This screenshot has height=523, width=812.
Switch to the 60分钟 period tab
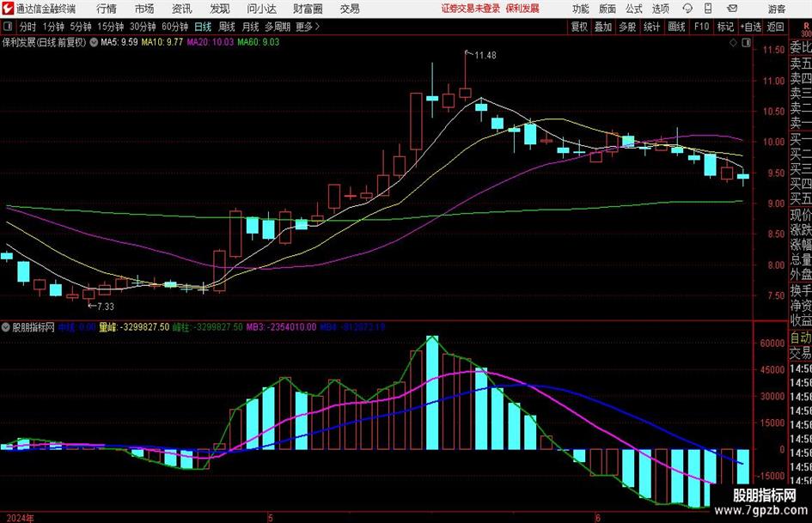pyautogui.click(x=175, y=27)
